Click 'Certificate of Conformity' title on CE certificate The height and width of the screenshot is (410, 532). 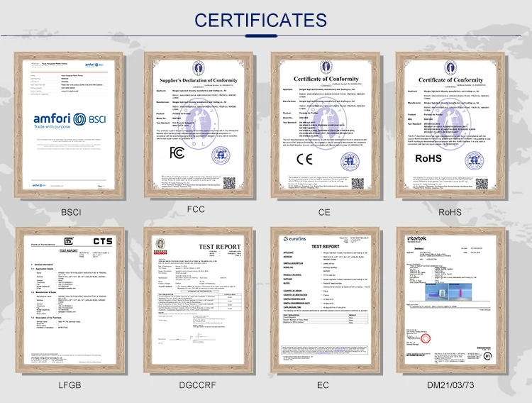[326, 79]
